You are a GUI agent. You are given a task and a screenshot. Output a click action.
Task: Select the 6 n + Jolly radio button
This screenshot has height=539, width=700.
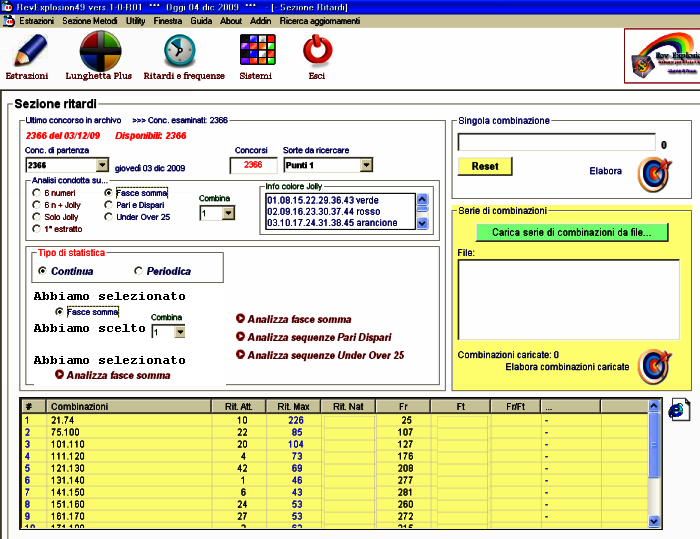pyautogui.click(x=37, y=205)
